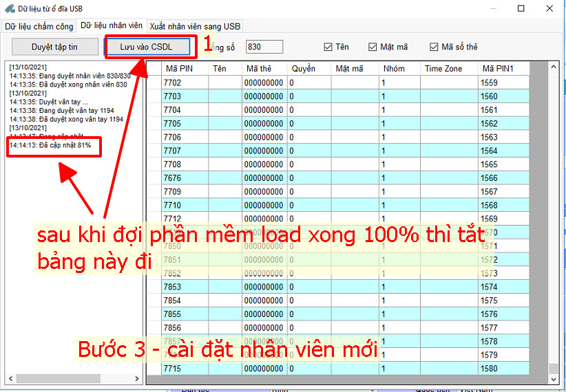Click the card number cell in row 7702
The image size is (566, 392).
point(264,83)
